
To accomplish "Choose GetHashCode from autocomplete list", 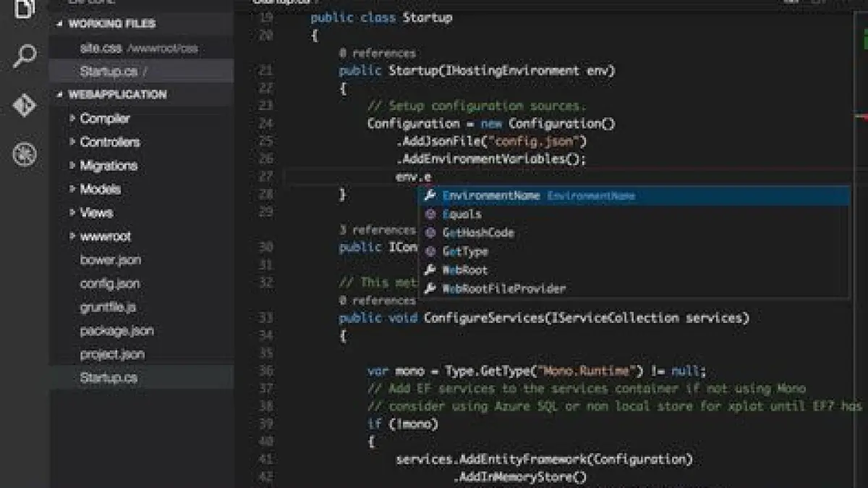I will pos(478,233).
